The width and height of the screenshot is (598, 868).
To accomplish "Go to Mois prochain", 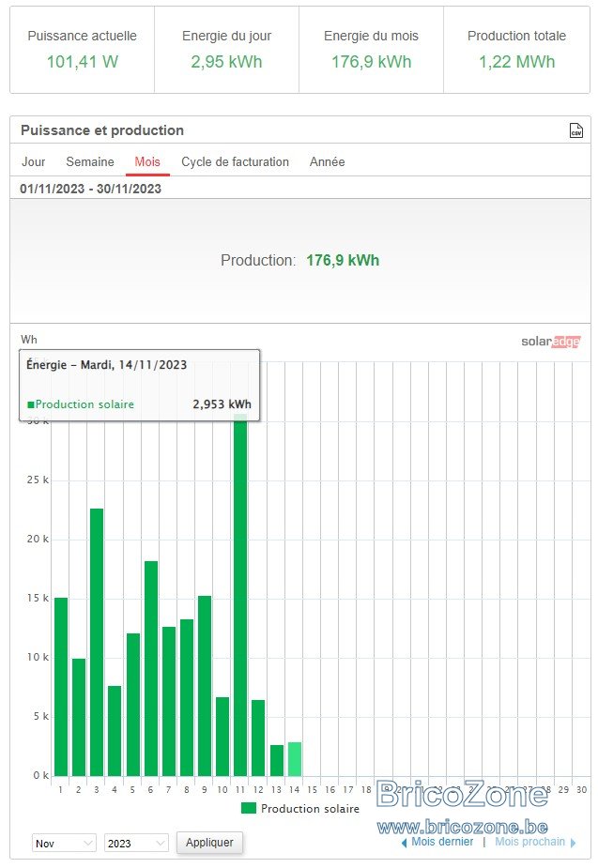I will [x=535, y=842].
